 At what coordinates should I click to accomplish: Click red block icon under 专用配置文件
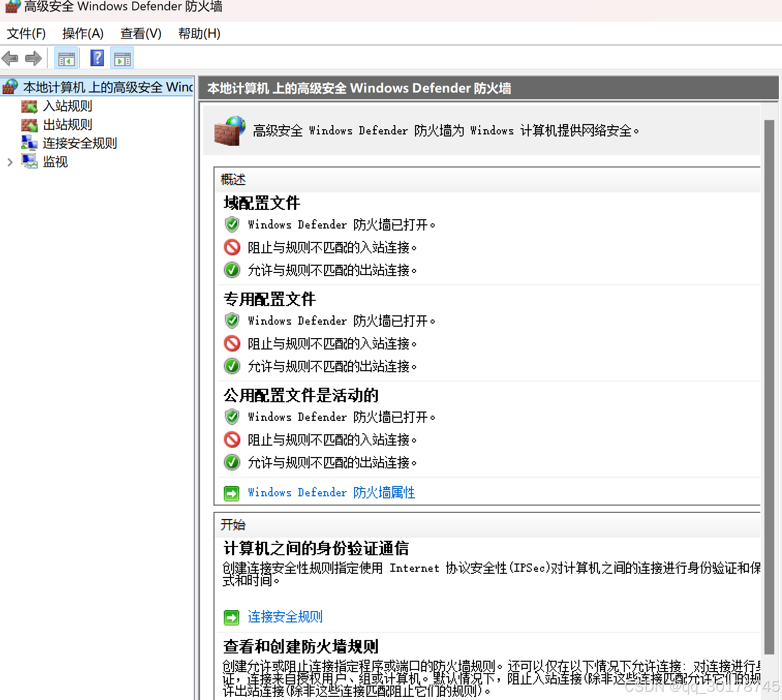[x=232, y=343]
